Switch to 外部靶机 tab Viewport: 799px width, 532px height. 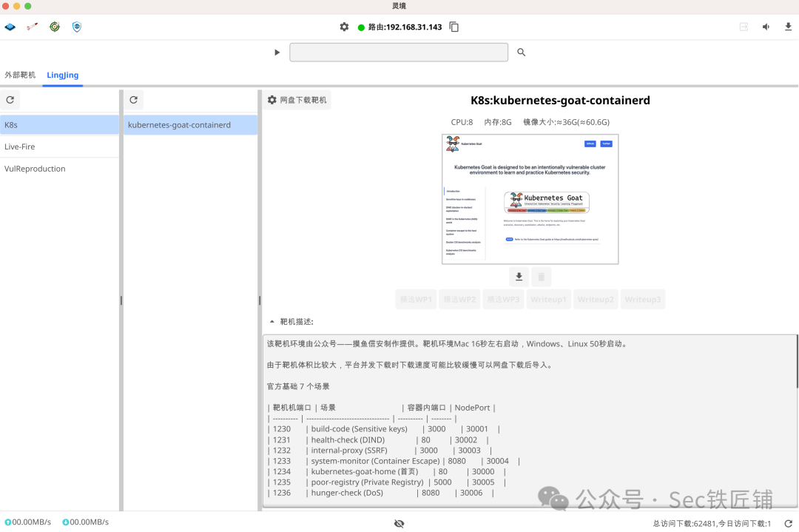[x=21, y=75]
